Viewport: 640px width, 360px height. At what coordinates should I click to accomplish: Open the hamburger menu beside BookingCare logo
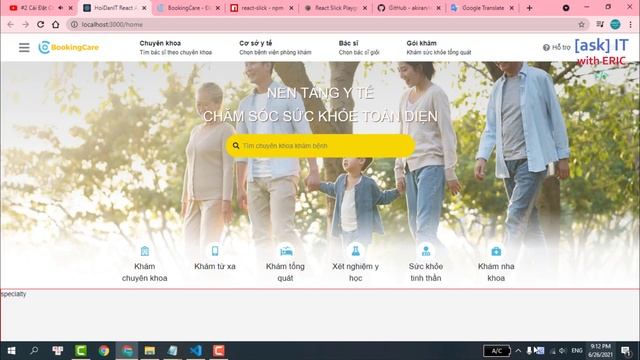[24, 47]
